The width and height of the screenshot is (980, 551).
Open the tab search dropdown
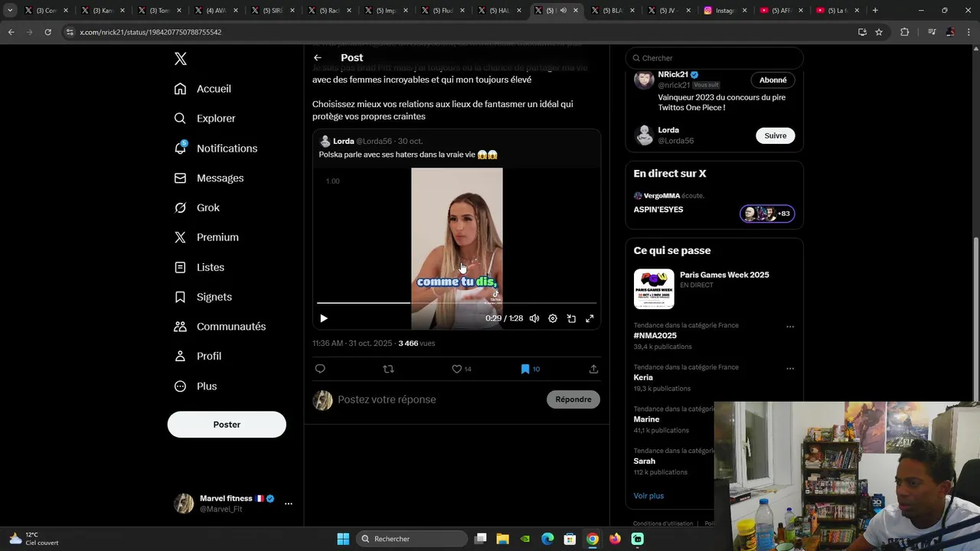pos(10,11)
